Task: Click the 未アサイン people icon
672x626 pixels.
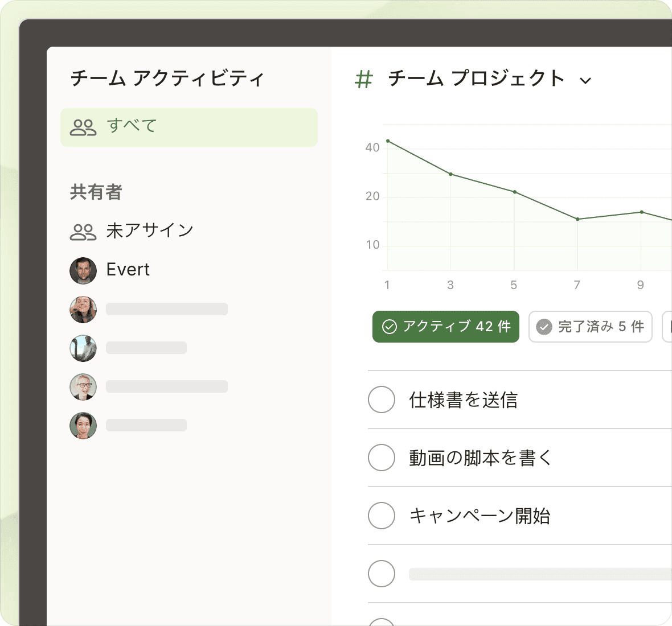Action: pos(83,232)
